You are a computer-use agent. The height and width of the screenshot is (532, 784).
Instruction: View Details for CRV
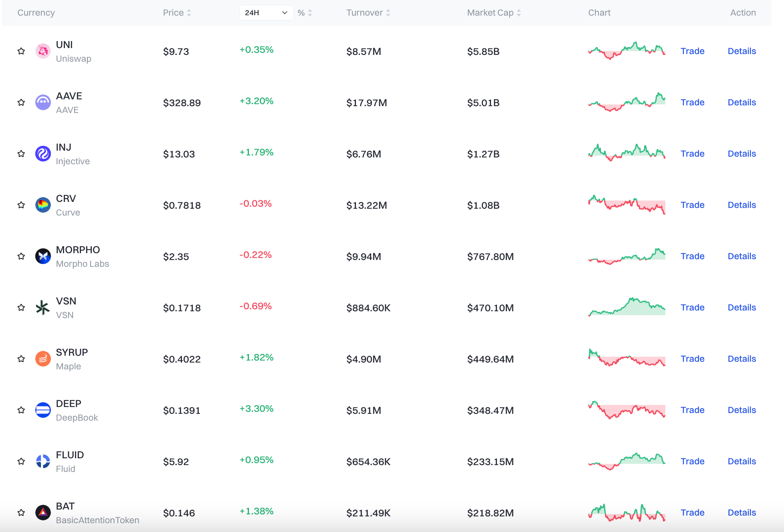742,205
